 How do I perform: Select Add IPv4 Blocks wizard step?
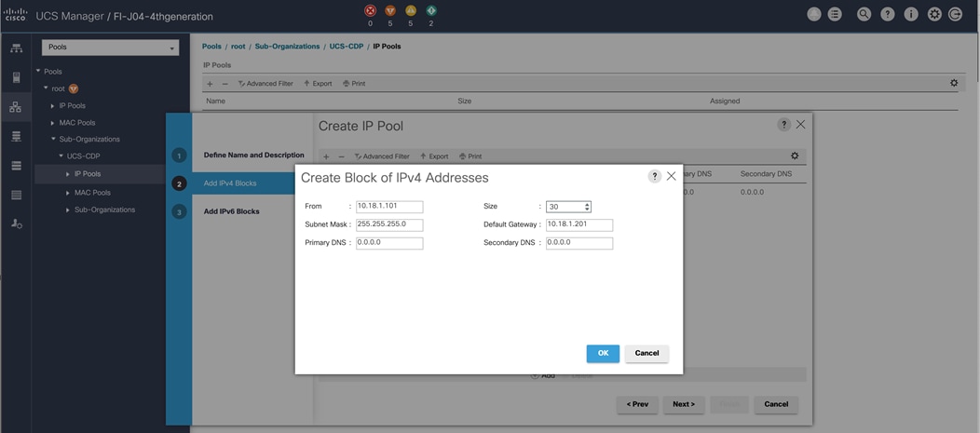click(230, 183)
